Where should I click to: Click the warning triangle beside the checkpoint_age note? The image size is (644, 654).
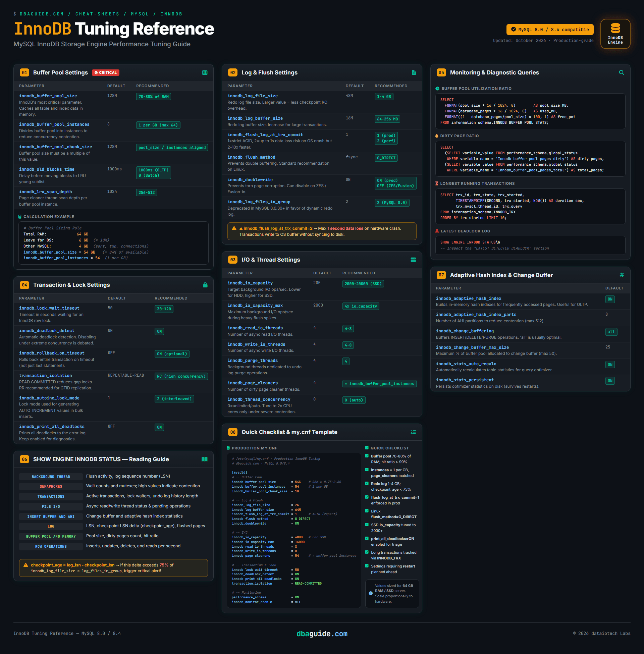pos(25,565)
